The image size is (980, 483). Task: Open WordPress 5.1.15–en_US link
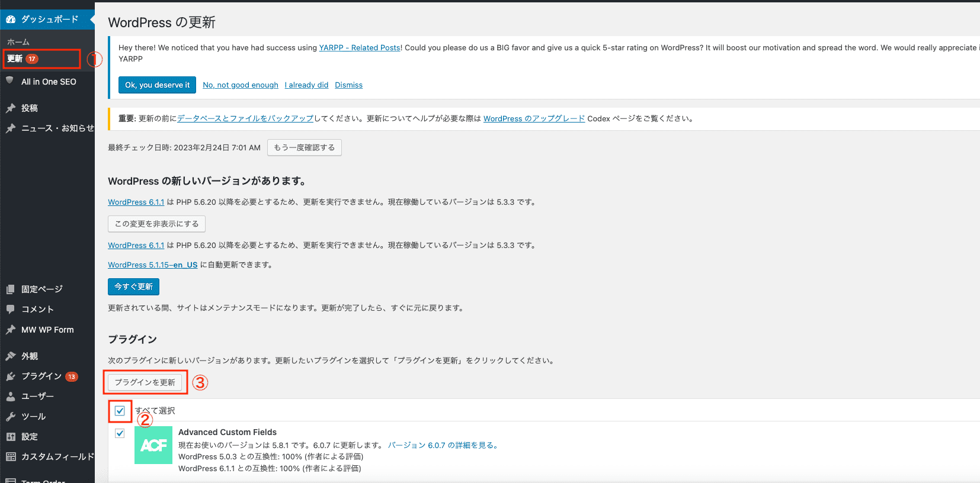152,265
